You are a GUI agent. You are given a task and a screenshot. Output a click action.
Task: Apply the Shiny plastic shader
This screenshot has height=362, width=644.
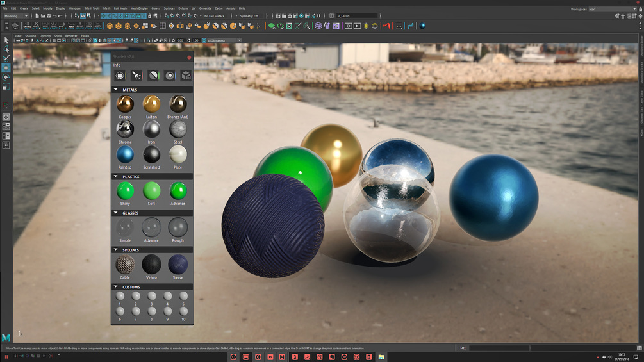tap(125, 192)
